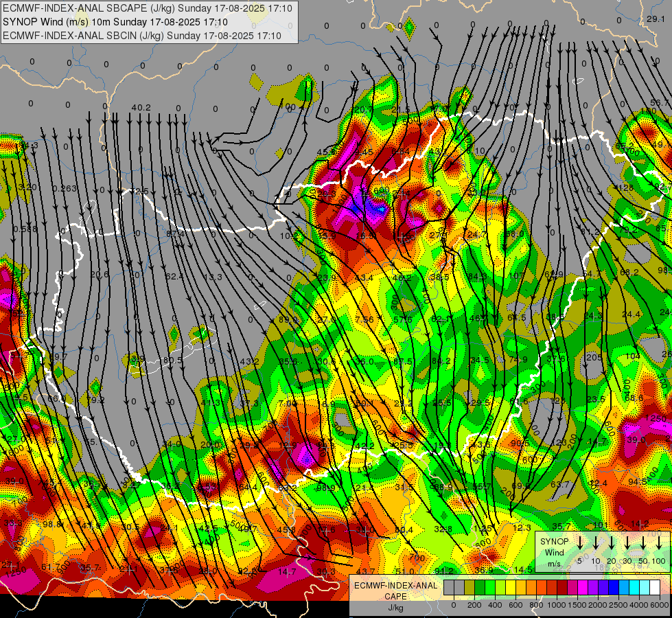Select the yellow swatch in the CAPE legend

pyautogui.click(x=511, y=588)
